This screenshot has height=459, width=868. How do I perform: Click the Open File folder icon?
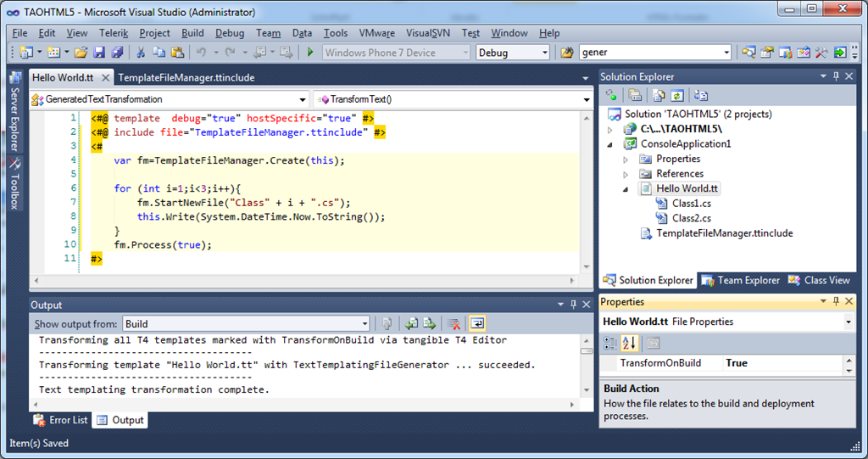(x=81, y=53)
